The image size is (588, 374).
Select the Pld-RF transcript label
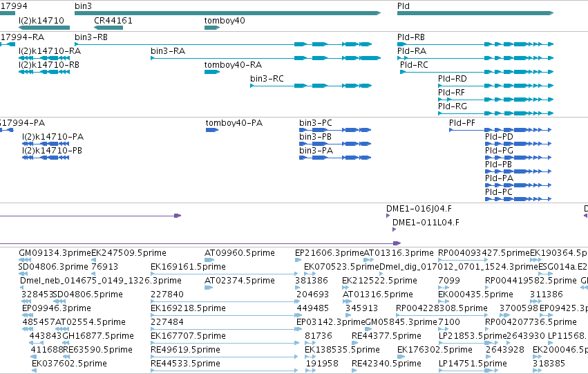[x=451, y=93]
